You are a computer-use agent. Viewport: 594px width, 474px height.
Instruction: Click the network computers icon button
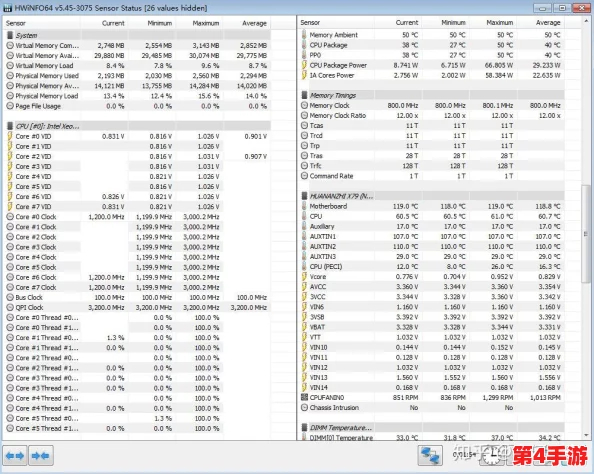[430, 455]
